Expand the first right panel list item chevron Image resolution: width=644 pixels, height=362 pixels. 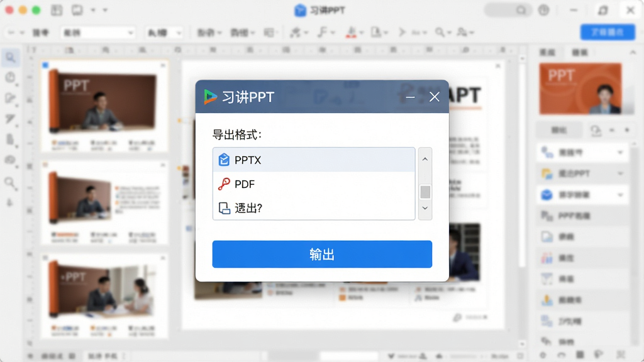pos(620,152)
